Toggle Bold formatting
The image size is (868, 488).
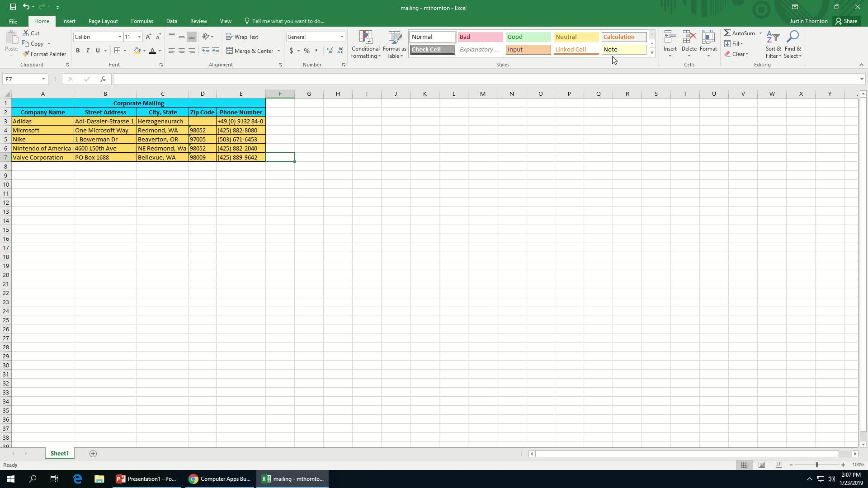click(78, 51)
